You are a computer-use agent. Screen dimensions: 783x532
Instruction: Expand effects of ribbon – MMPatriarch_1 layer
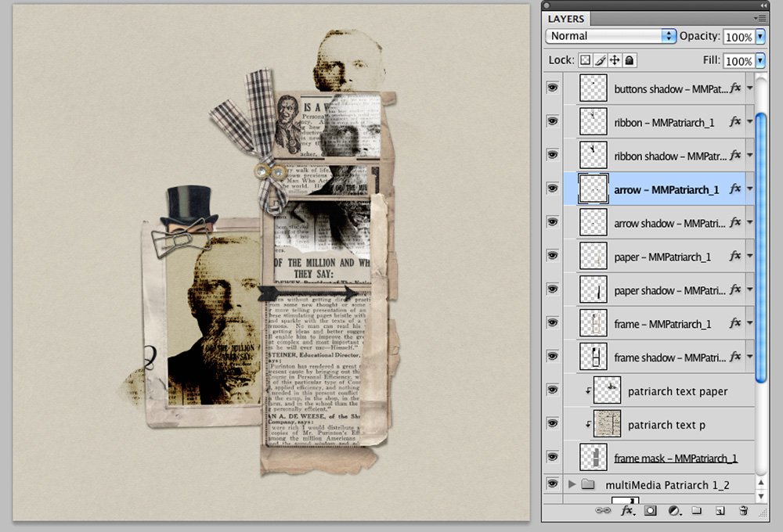click(749, 122)
